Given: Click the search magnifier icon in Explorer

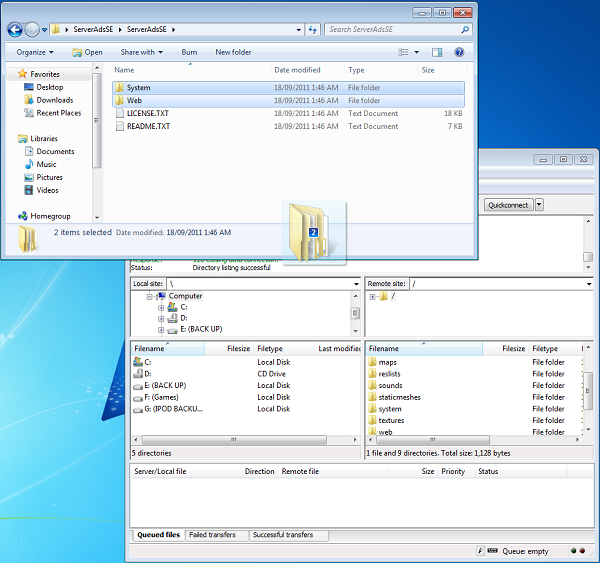Looking at the screenshot, I should (x=465, y=29).
